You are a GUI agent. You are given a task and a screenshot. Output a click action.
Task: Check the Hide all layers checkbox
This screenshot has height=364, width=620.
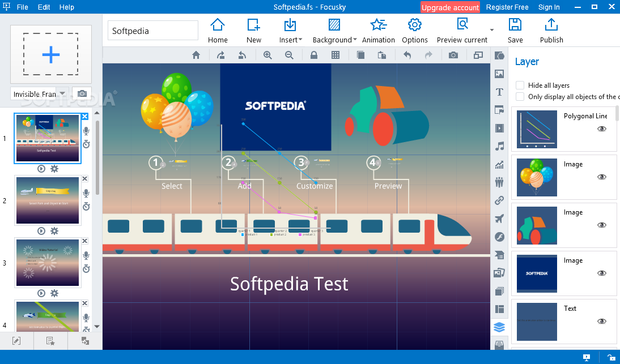click(x=520, y=85)
